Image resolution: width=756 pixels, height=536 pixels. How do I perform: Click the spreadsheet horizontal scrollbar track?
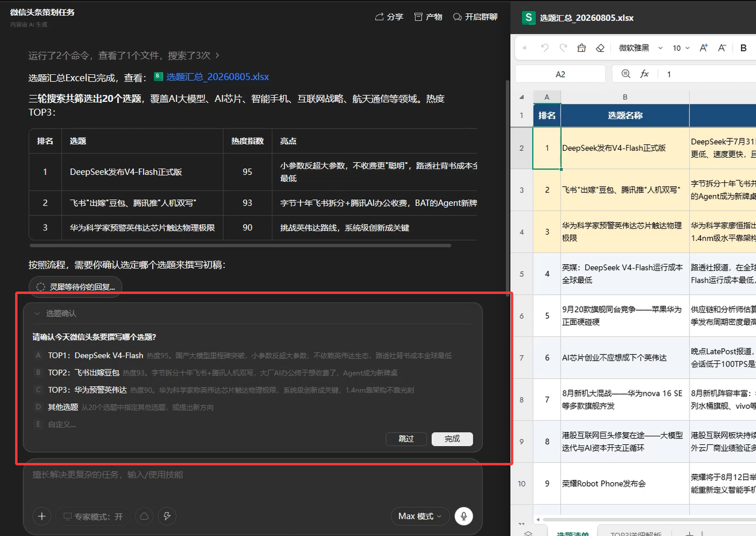tap(649, 519)
